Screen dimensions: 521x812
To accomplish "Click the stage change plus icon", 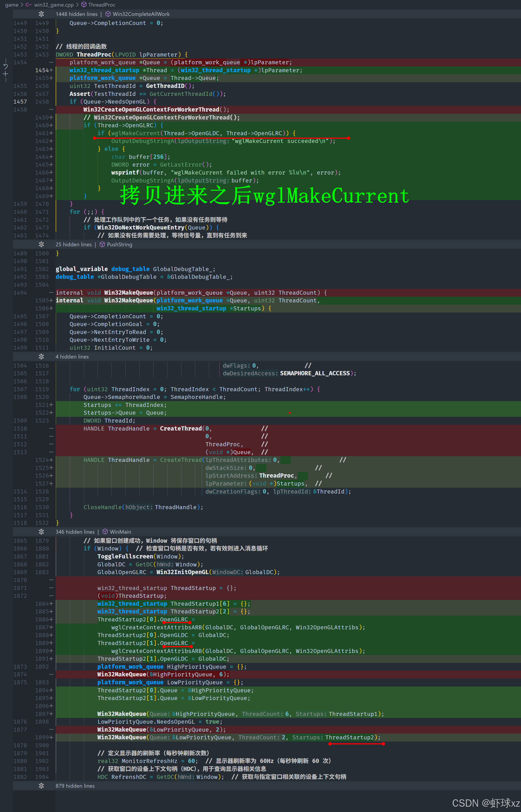I will (5, 74).
